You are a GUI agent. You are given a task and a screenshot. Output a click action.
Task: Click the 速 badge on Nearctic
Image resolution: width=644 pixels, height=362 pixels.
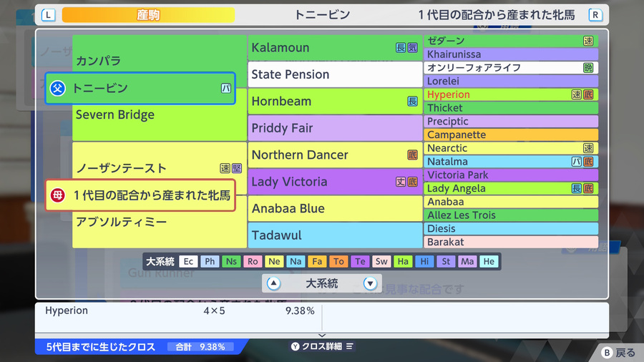(588, 148)
